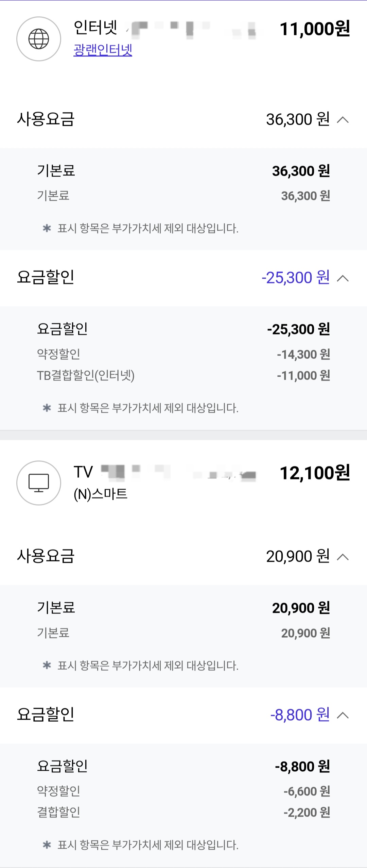
Task: Tap the 인터넷 service heading
Action: coord(95,28)
